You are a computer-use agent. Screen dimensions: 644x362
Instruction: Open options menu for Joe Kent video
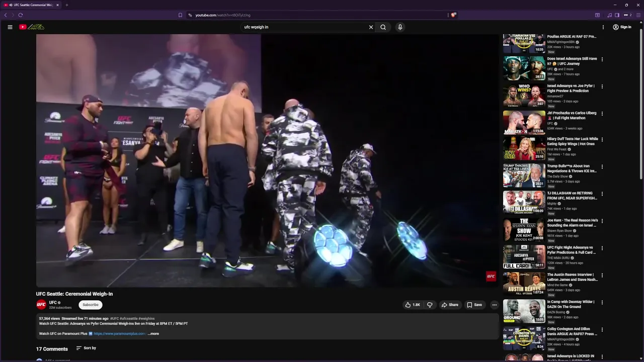(602, 221)
